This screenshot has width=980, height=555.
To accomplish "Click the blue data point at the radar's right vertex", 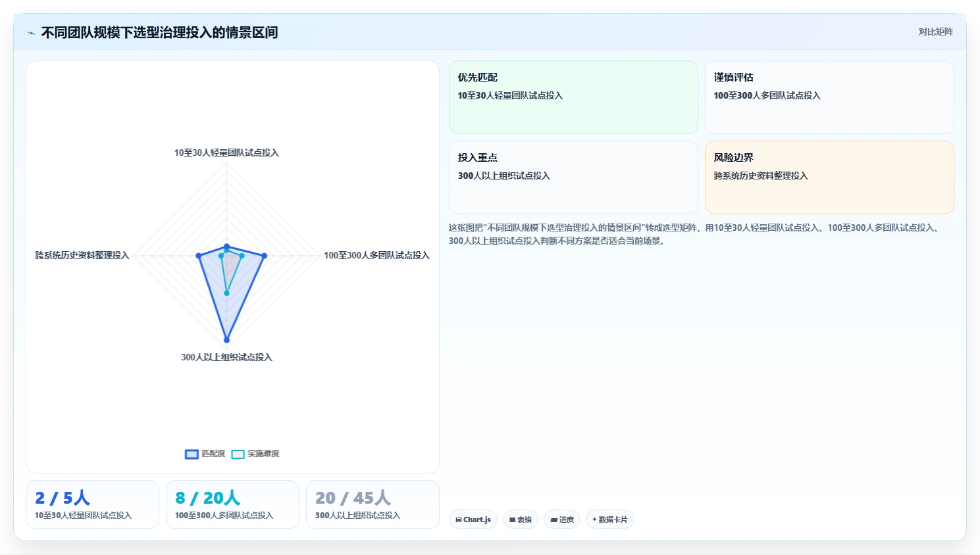I will coord(265,256).
